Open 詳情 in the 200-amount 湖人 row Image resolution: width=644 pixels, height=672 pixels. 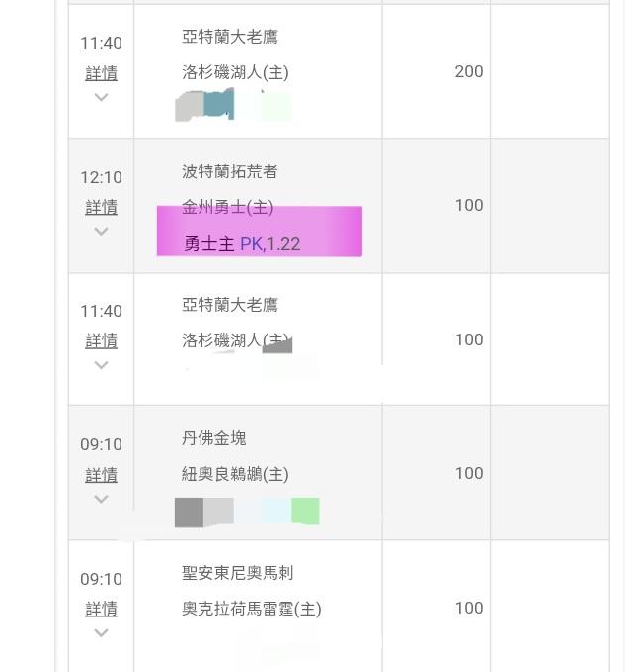[101, 73]
